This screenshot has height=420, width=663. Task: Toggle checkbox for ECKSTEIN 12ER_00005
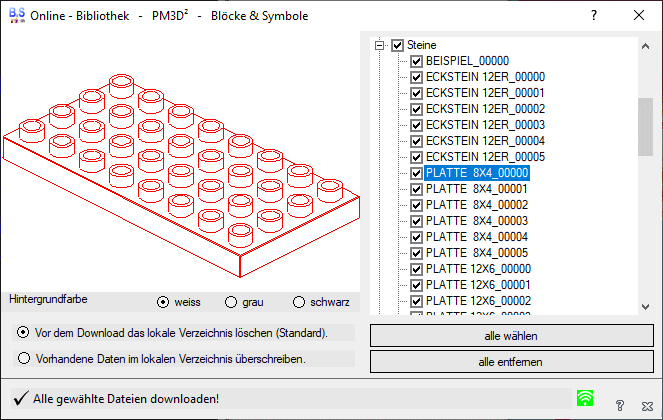point(416,157)
